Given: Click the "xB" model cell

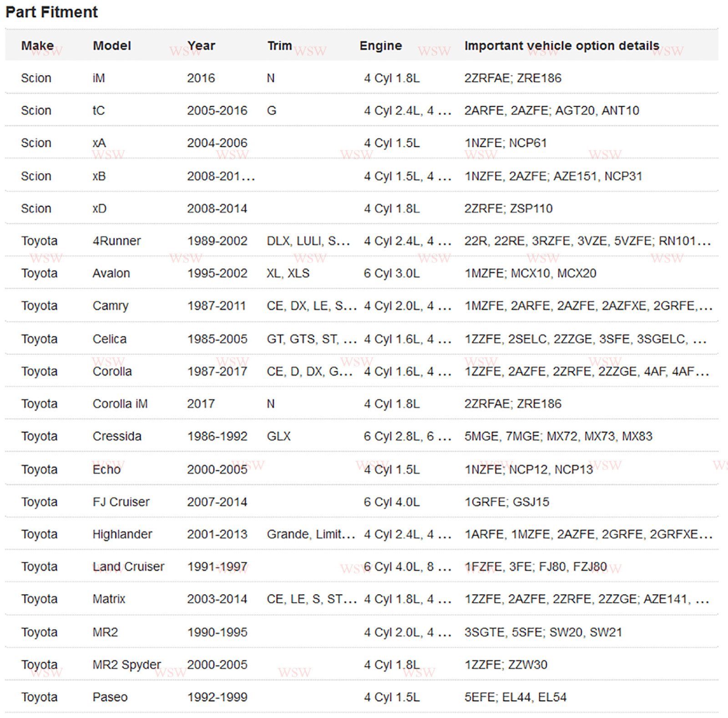Looking at the screenshot, I should click(99, 176).
